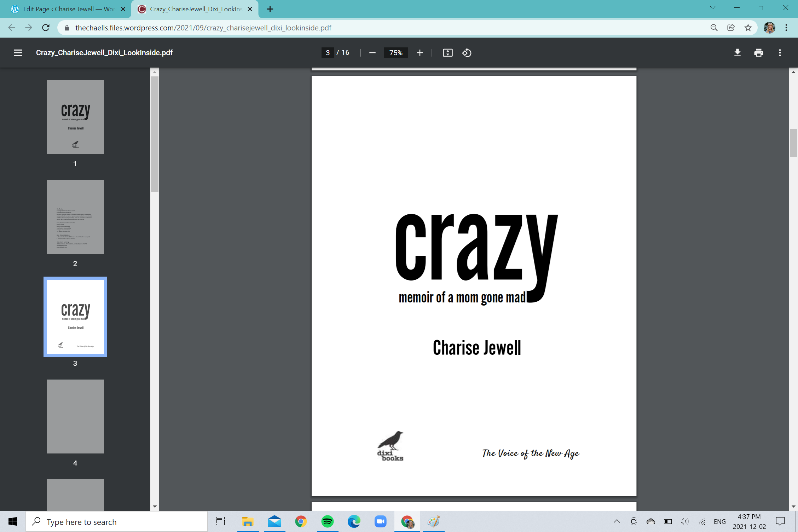This screenshot has height=532, width=798.
Task: Open Spotify from the taskbar
Action: pos(327,521)
